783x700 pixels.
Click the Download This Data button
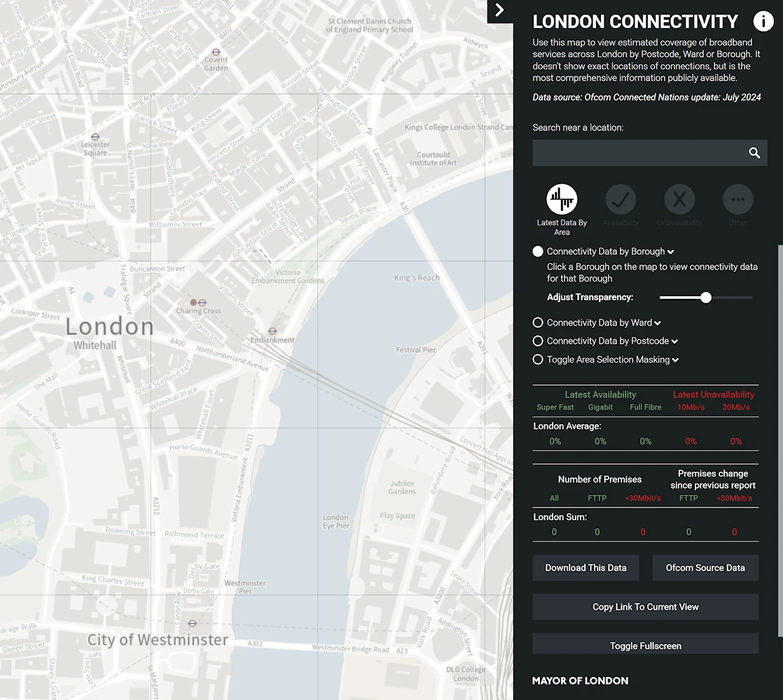tap(585, 568)
